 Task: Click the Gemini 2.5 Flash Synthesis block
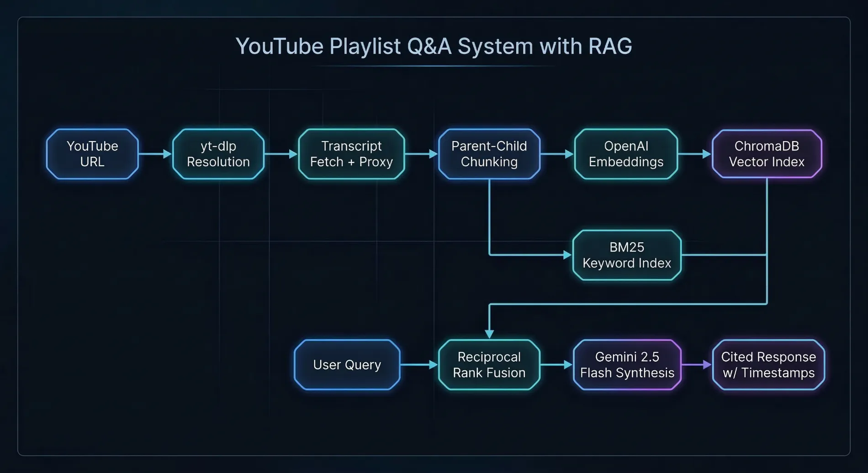click(x=627, y=365)
